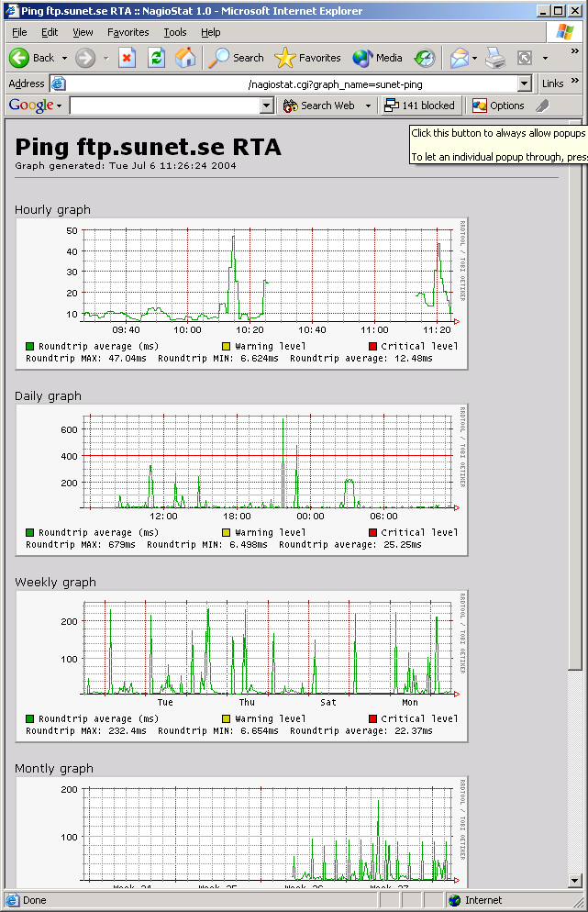Click the Search Web button
The height and width of the screenshot is (912, 588).
point(320,106)
